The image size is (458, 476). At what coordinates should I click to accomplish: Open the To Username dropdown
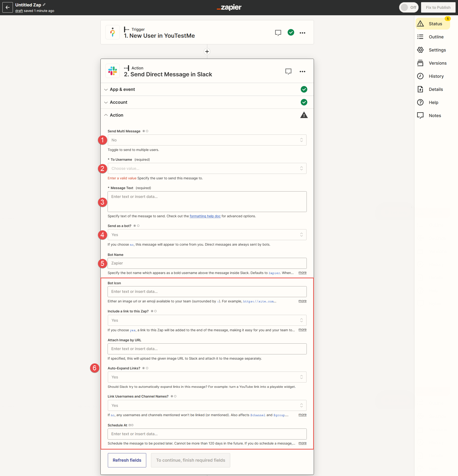207,169
